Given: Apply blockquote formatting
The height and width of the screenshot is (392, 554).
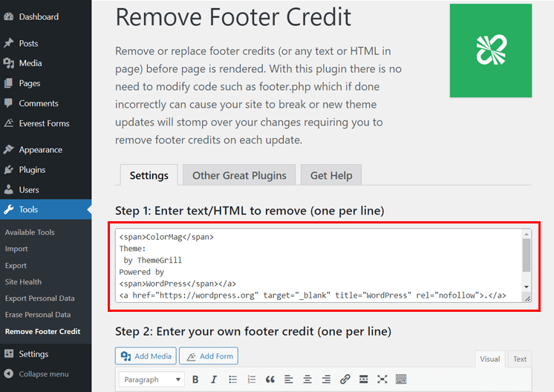Looking at the screenshot, I should click(270, 379).
